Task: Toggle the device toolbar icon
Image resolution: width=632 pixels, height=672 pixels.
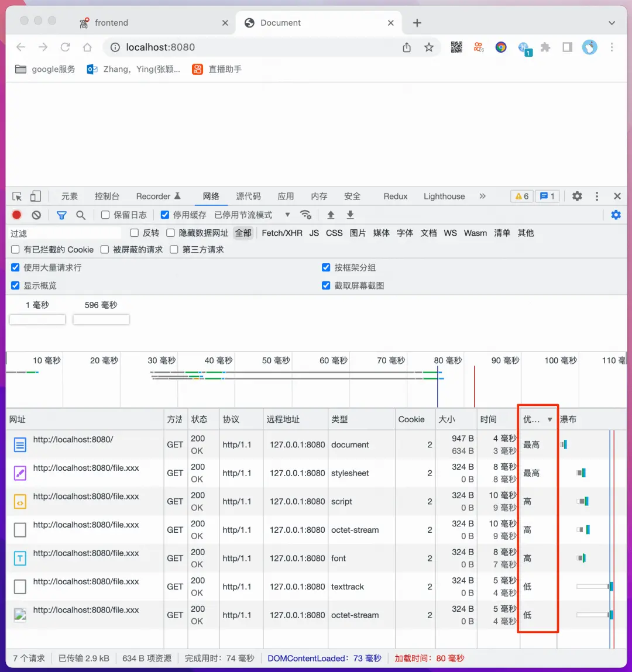Action: (x=36, y=197)
